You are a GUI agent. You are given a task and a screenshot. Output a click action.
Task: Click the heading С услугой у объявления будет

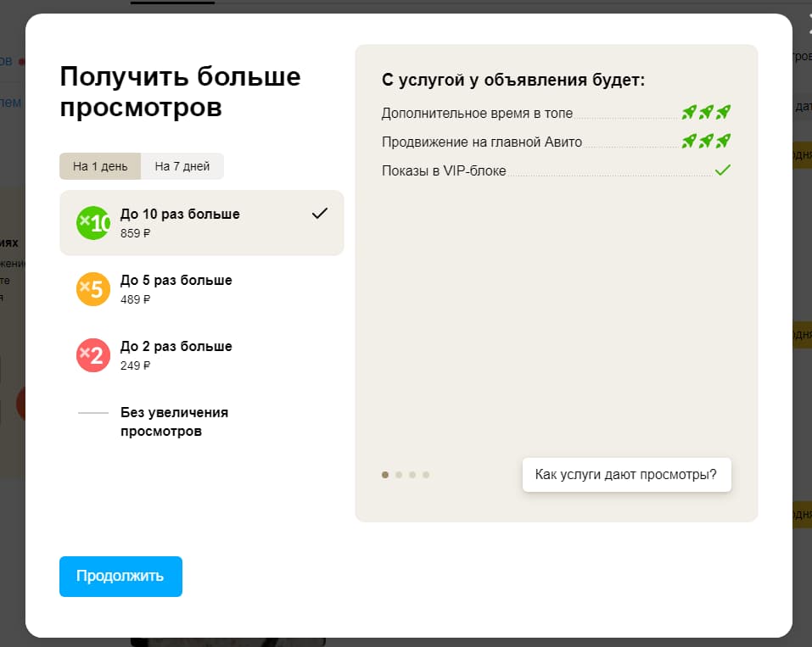point(513,78)
